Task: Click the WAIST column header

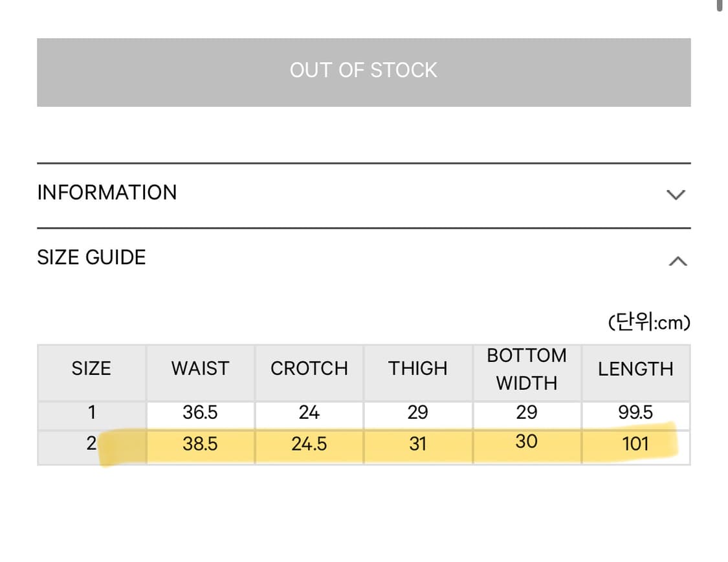Action: [x=200, y=368]
